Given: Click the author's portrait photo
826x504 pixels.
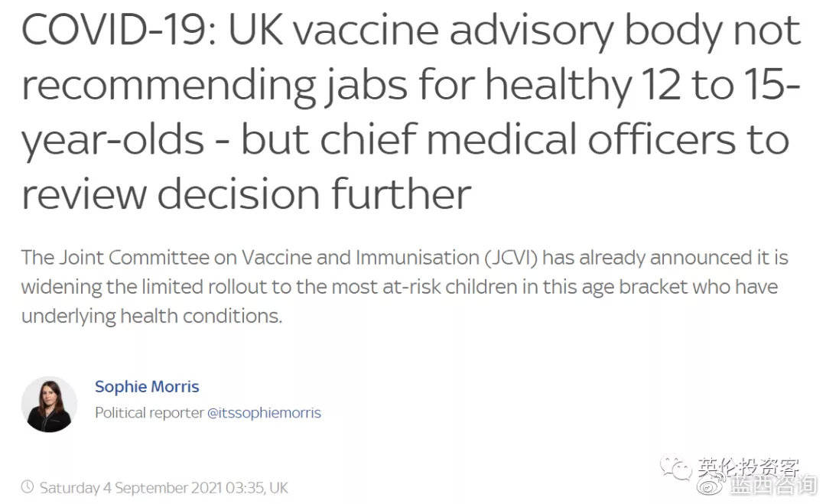Looking at the screenshot, I should coord(49,404).
